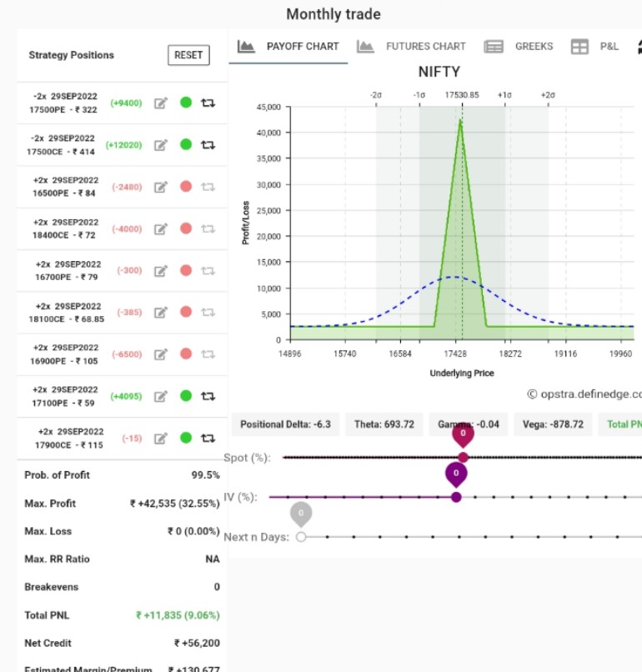
Task: Click the Max. Loss ₹ 0 value
Action: pyautogui.click(x=193, y=531)
